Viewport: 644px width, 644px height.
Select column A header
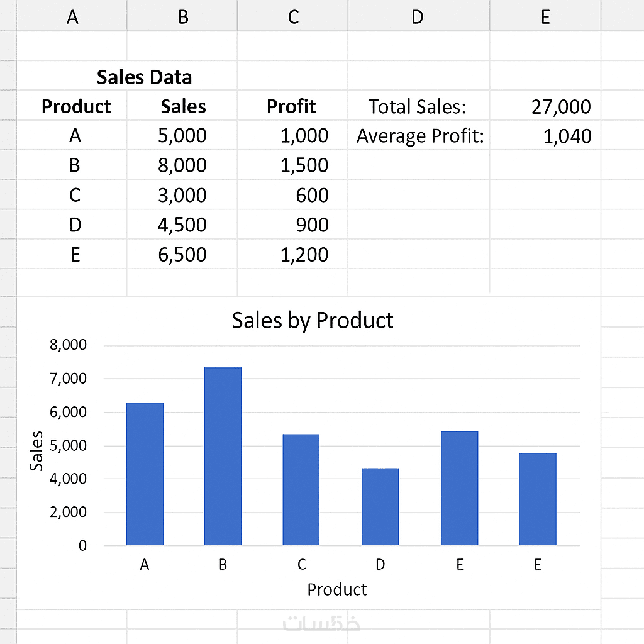point(72,17)
